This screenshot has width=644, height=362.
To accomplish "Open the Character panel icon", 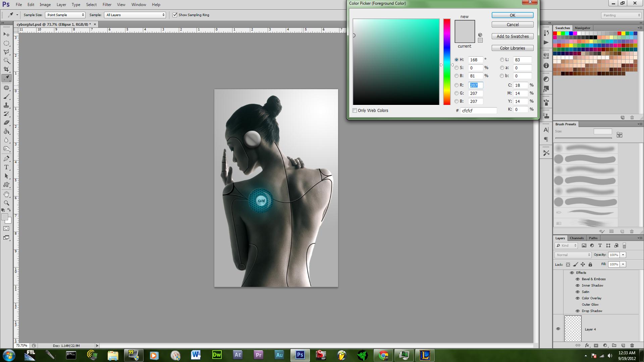I will pyautogui.click(x=546, y=130).
